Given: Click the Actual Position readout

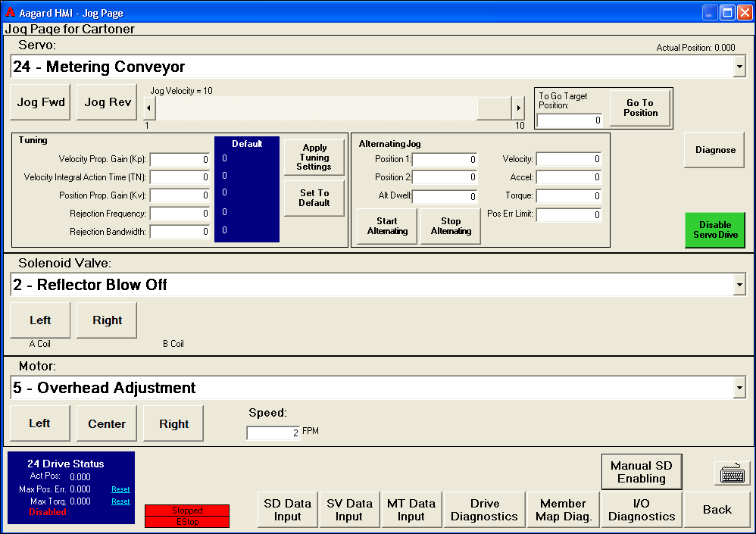Looking at the screenshot, I should 695,48.
